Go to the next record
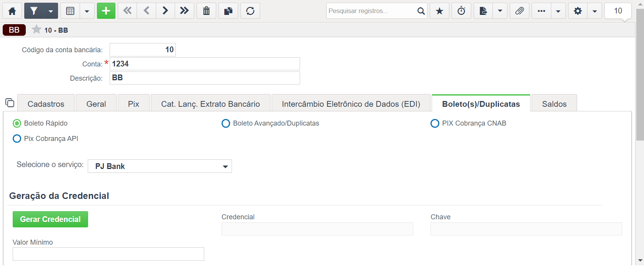644x270 pixels. pyautogui.click(x=165, y=11)
